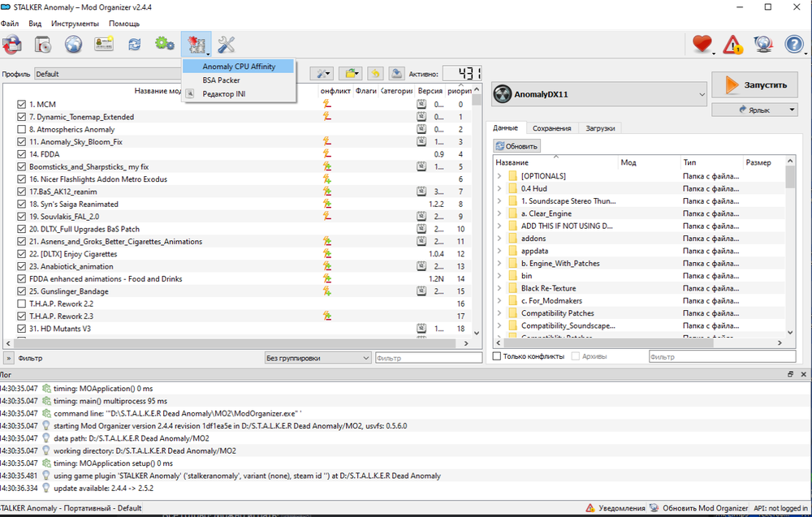
Task: Select Anomaly CPU Affinity menu entry
Action: (240, 67)
